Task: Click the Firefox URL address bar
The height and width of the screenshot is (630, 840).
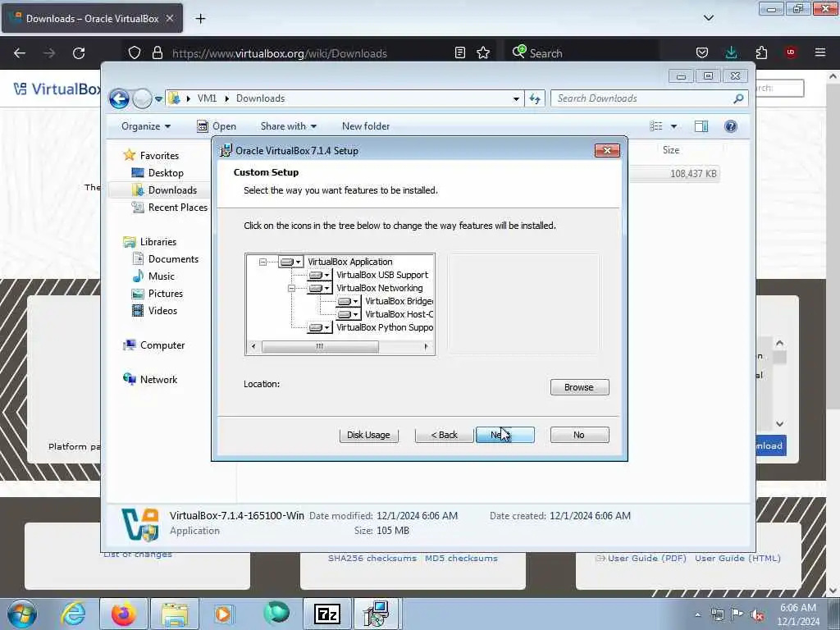Action: (279, 53)
